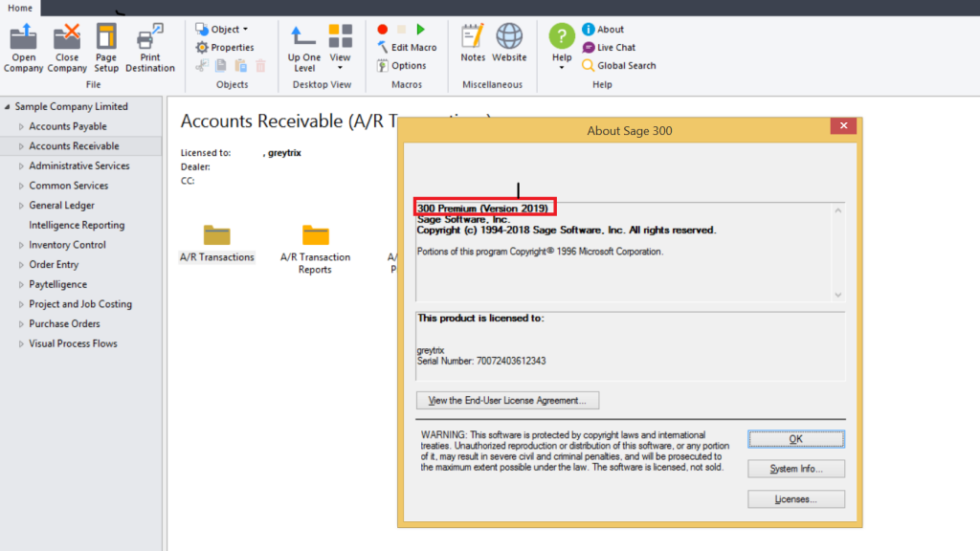Click OK in About dialog
Viewport: 980px width, 551px height.
(x=795, y=439)
